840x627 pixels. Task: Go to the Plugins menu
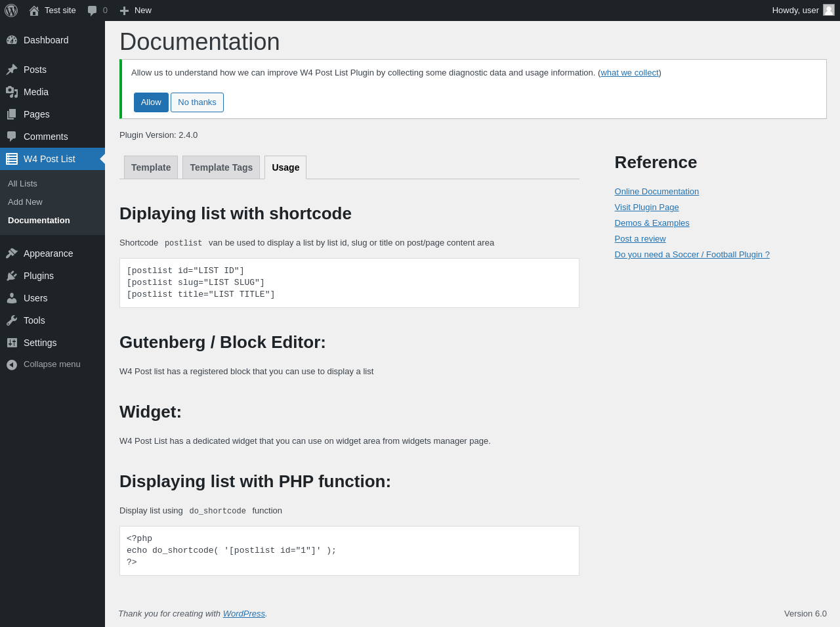point(52,276)
